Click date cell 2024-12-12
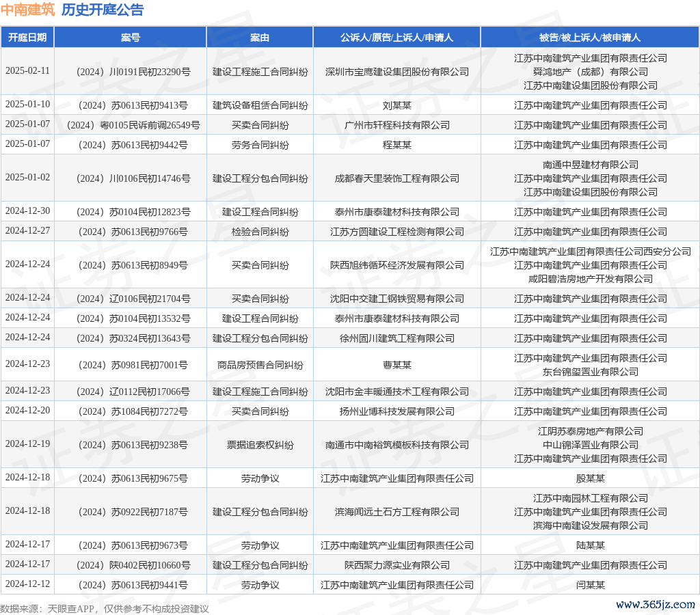Image resolution: width=700 pixels, height=615 pixels. [x=27, y=584]
